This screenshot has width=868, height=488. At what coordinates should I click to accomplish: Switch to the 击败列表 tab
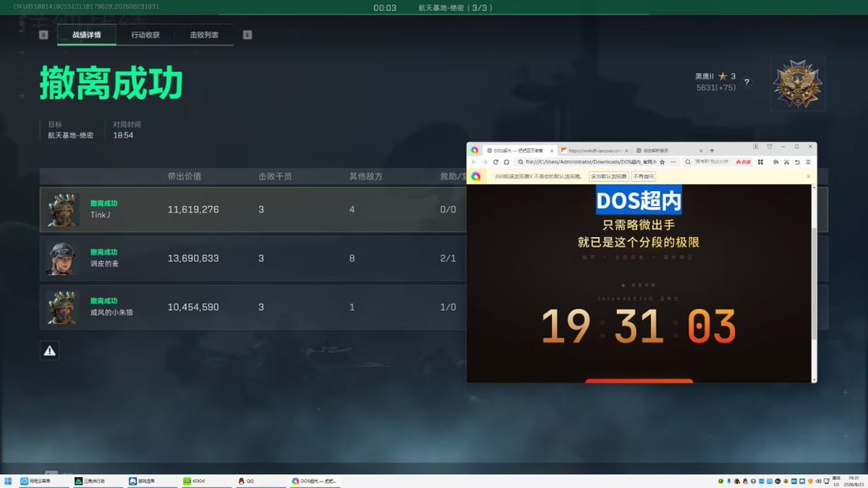(204, 35)
